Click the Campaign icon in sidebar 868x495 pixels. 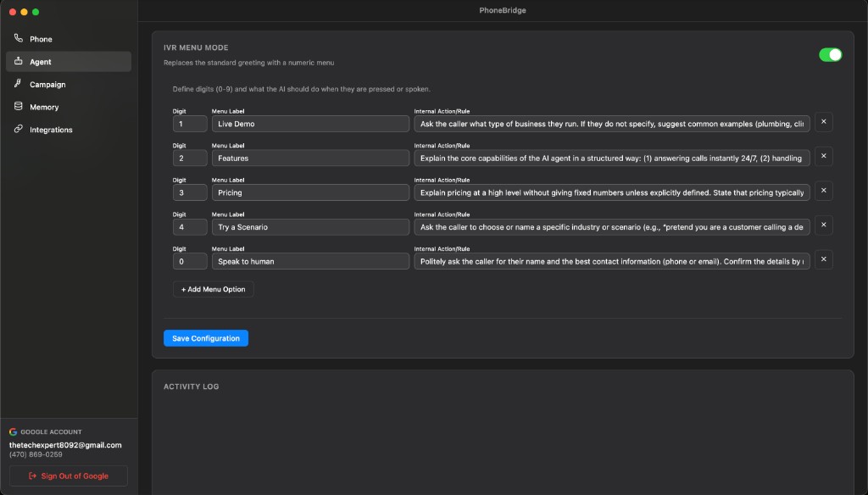pos(19,84)
